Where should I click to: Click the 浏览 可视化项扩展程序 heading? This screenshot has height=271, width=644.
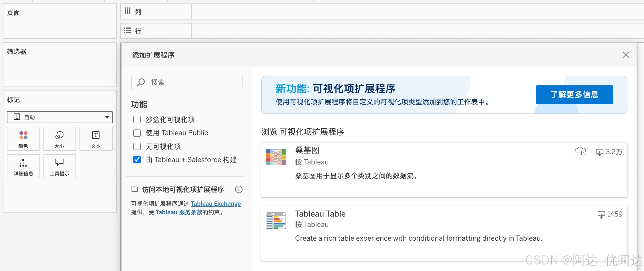(303, 132)
